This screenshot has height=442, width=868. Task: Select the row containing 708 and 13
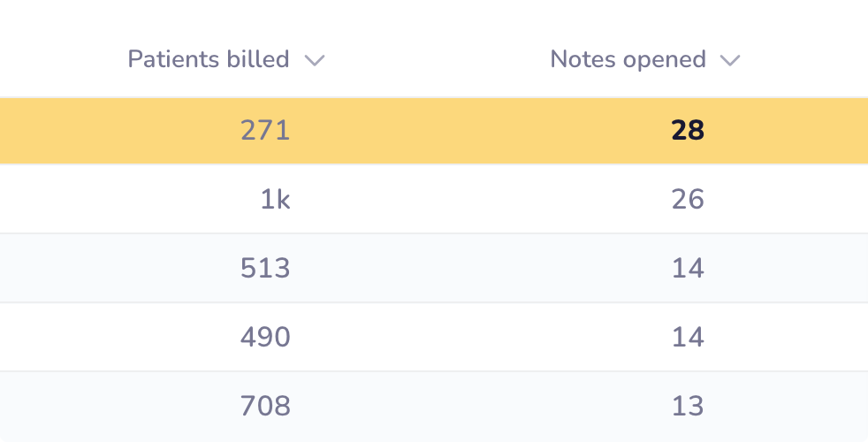(x=477, y=407)
